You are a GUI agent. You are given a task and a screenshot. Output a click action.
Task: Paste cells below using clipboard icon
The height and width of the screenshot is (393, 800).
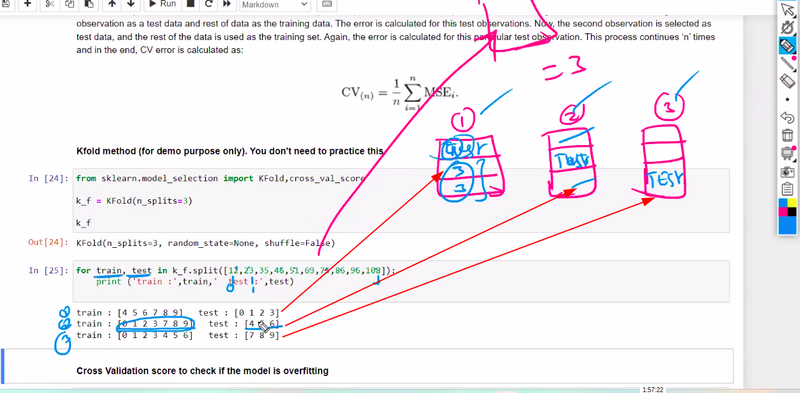pos(88,4)
